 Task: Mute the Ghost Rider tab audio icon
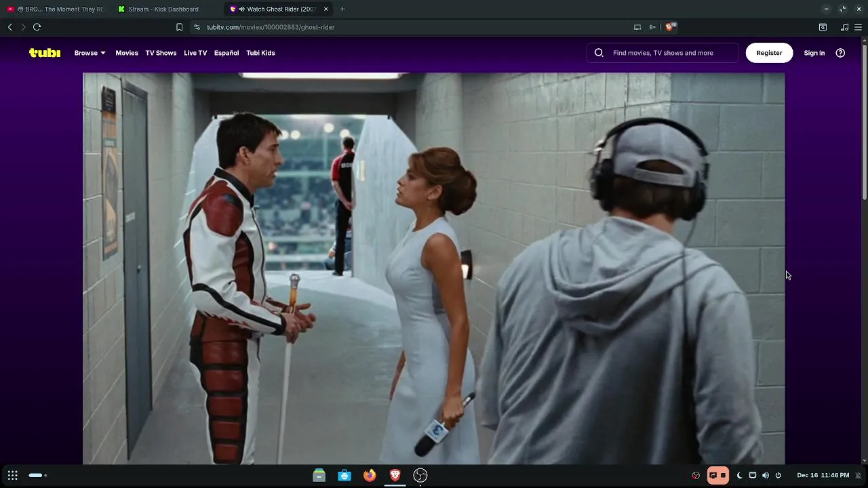[242, 9]
